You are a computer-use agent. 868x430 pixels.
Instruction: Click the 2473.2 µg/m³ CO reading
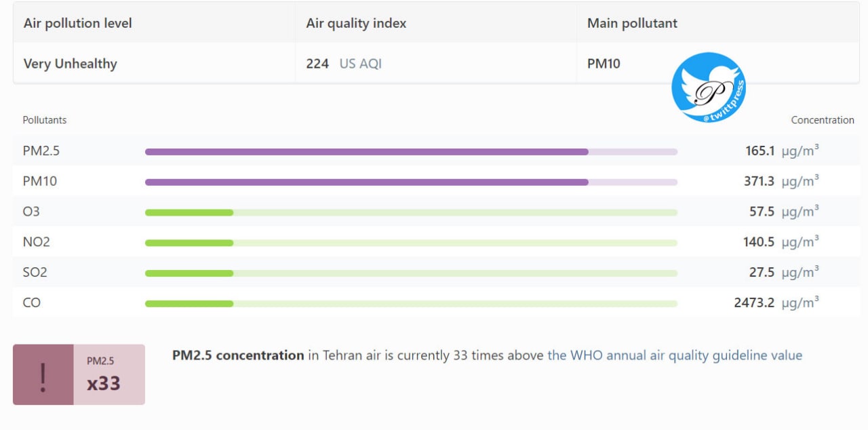point(776,302)
